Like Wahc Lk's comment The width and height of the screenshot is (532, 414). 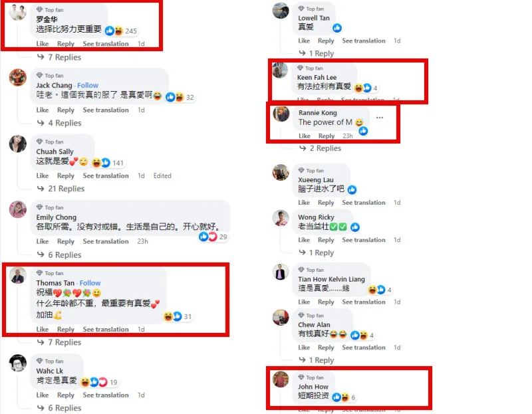pos(42,395)
